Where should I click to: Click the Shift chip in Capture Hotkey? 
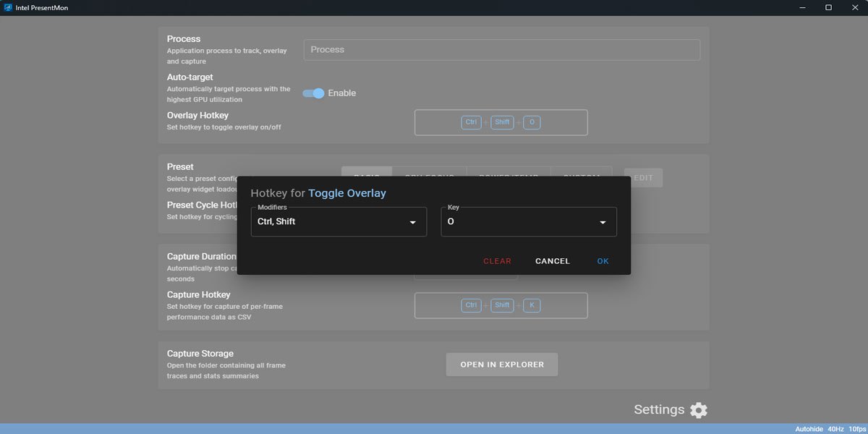click(502, 305)
